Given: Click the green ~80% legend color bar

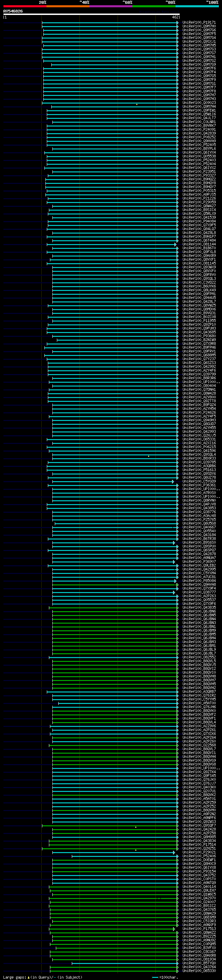Looking at the screenshot, I should (154, 6).
